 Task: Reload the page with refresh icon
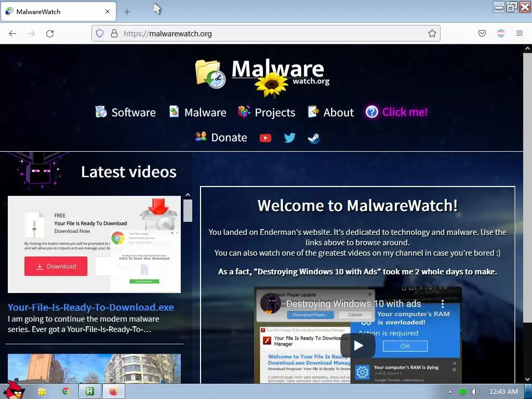pos(50,33)
